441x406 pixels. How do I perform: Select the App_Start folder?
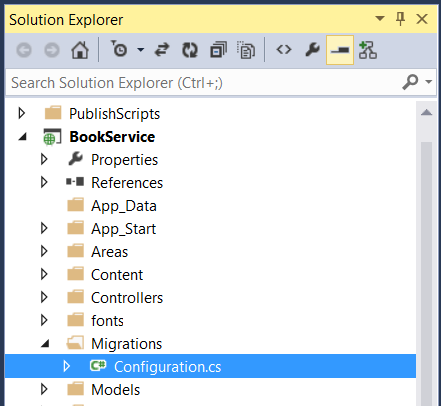point(123,229)
